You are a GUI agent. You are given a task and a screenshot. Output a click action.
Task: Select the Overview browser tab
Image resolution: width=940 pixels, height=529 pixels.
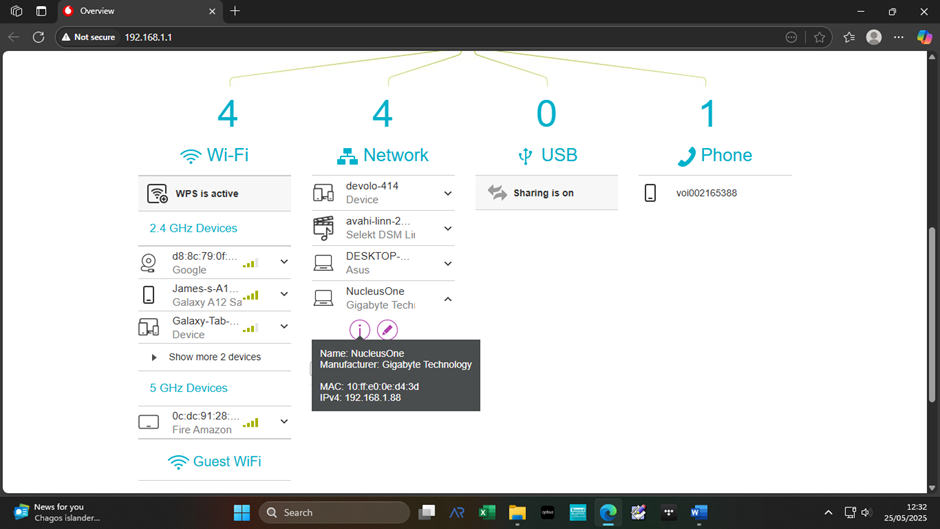tap(140, 11)
